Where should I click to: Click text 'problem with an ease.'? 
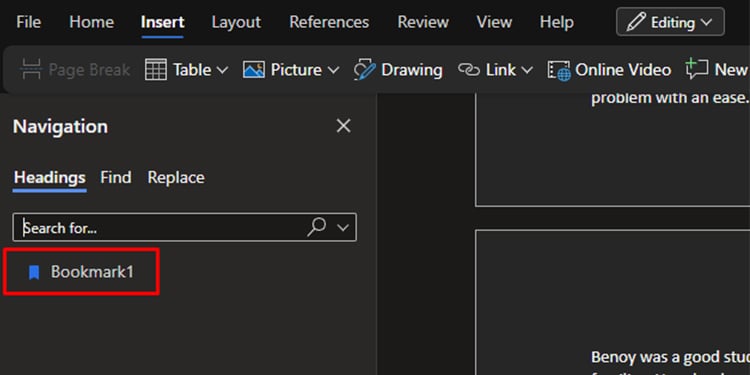(x=670, y=99)
